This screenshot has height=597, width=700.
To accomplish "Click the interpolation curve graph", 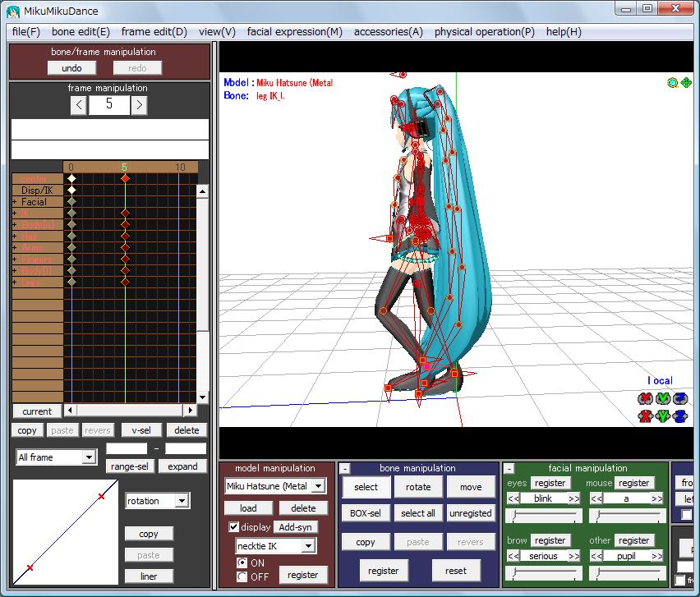I will pos(65,532).
